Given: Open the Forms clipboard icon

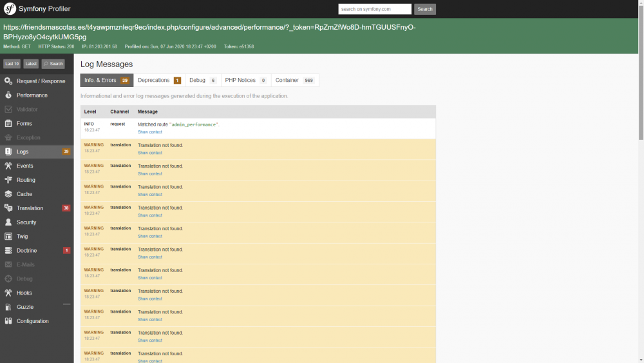Looking at the screenshot, I should 8,123.
